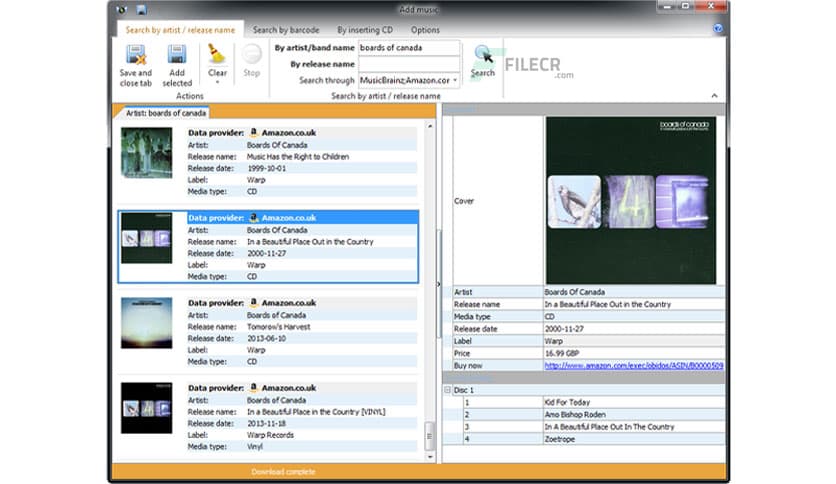Open the Search through provider dropdown

(455, 80)
